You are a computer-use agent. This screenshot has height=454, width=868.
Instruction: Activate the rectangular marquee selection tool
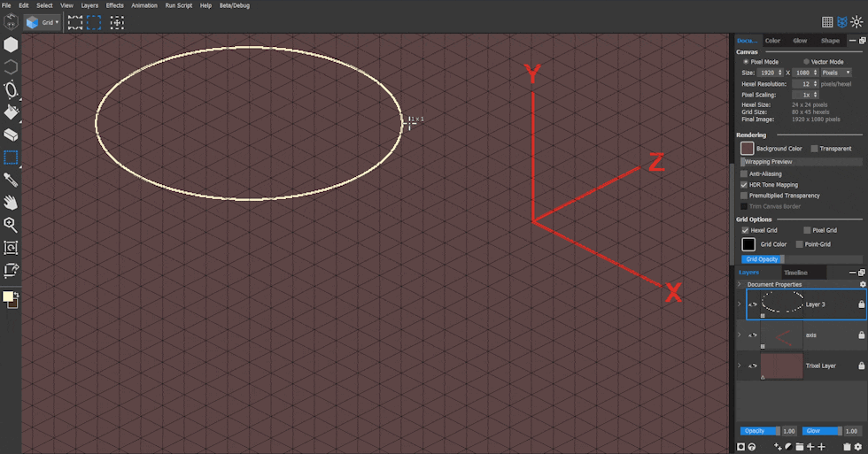coord(11,158)
